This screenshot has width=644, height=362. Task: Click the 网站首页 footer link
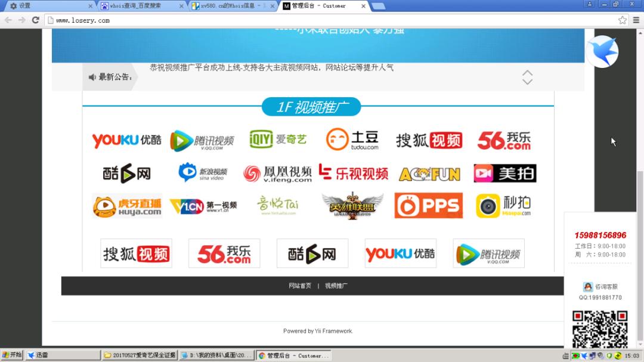[300, 286]
